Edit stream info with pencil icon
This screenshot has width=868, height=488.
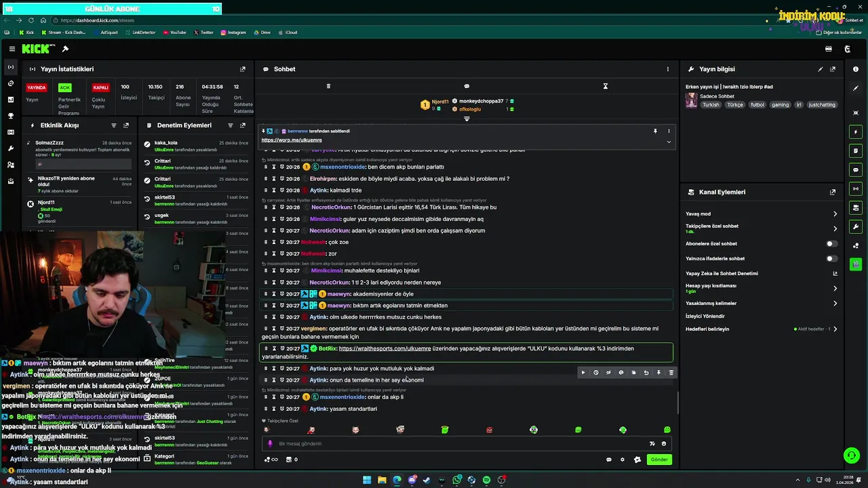[x=821, y=69]
